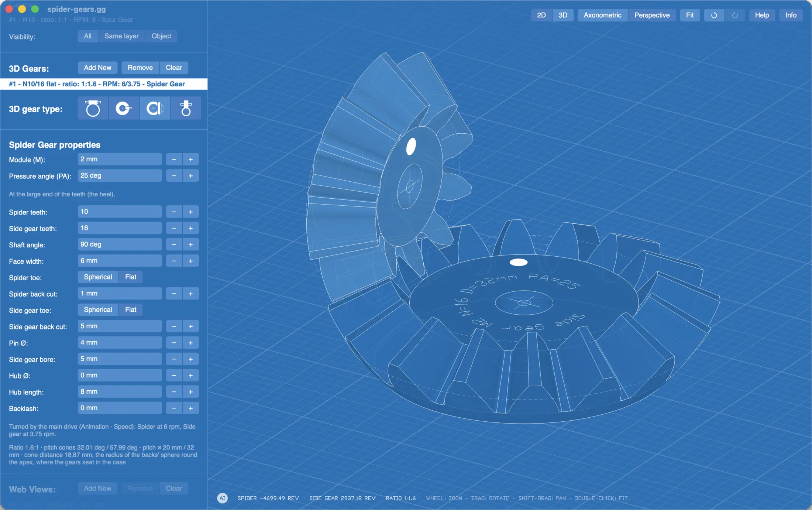Click the Fit view button
812x510 pixels.
[x=690, y=15]
